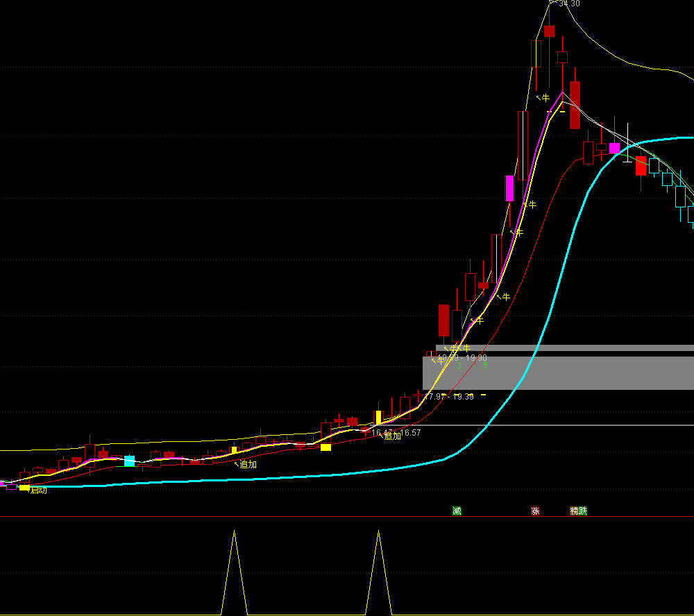Click the 16.47 - 16.57 price range label
This screenshot has width=694, height=616.
[x=396, y=432]
